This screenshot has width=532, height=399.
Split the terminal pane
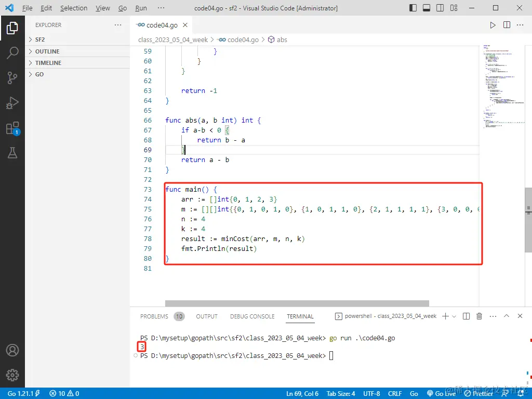[466, 316]
